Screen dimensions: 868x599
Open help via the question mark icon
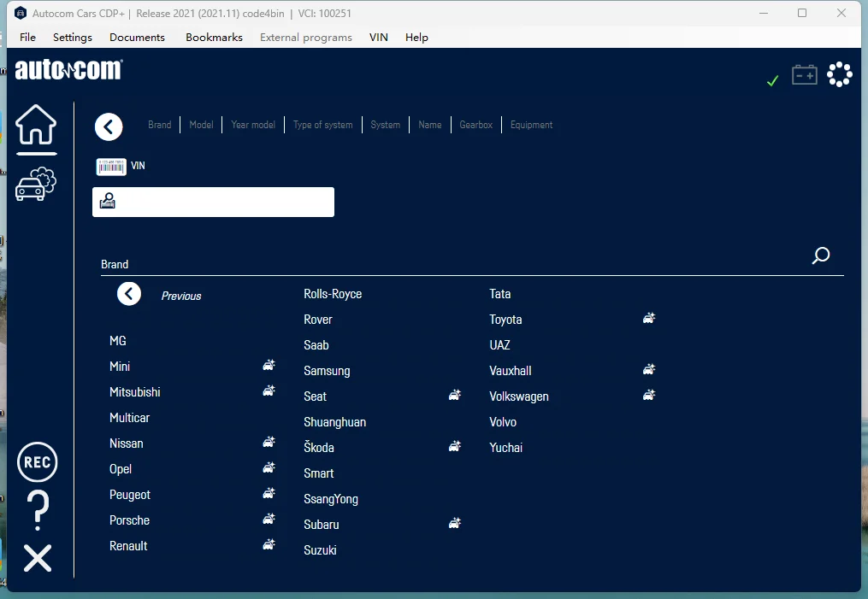38,510
